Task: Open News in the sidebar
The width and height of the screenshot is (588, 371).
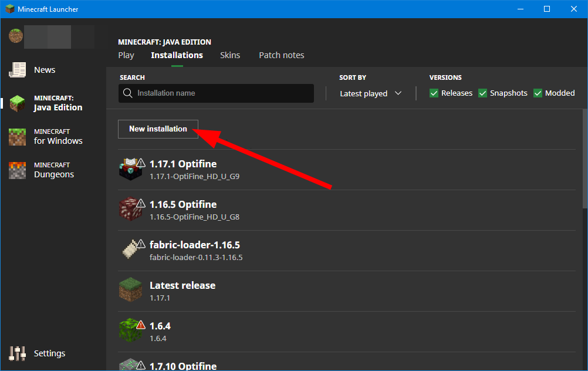Action: (45, 70)
